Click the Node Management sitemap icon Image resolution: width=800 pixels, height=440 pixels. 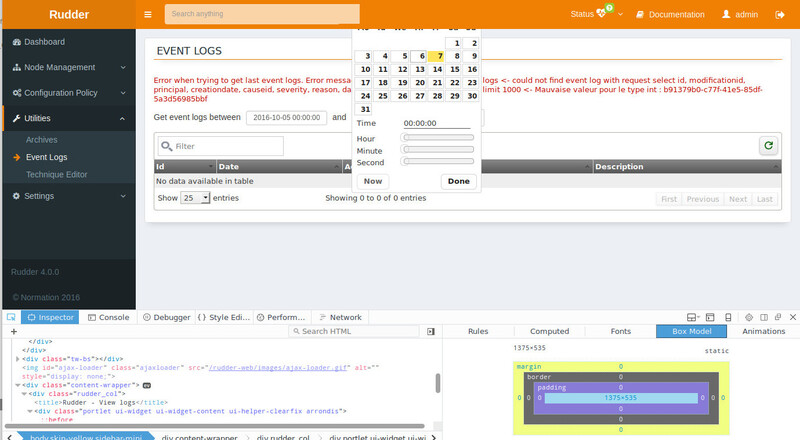pos(17,67)
